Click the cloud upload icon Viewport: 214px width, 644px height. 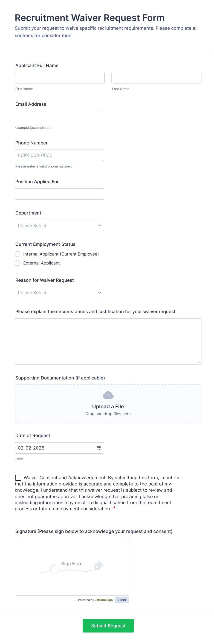pos(108,395)
